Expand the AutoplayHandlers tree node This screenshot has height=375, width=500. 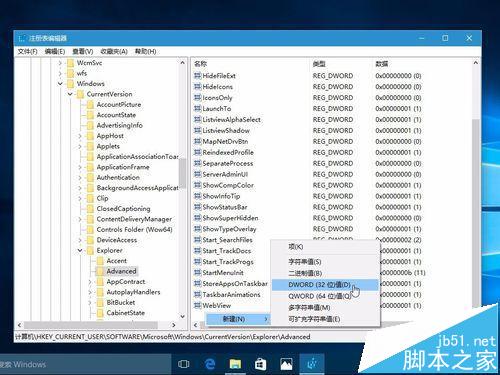tap(90, 292)
